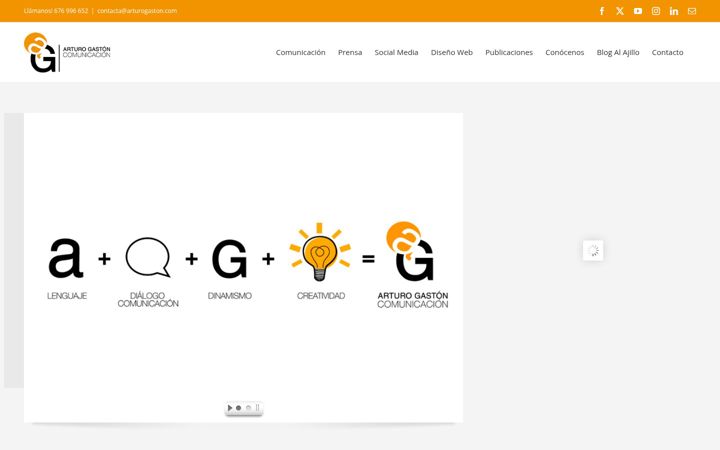This screenshot has width=720, height=450.
Task: Pause the slideshow with the pause control
Action: 257,408
